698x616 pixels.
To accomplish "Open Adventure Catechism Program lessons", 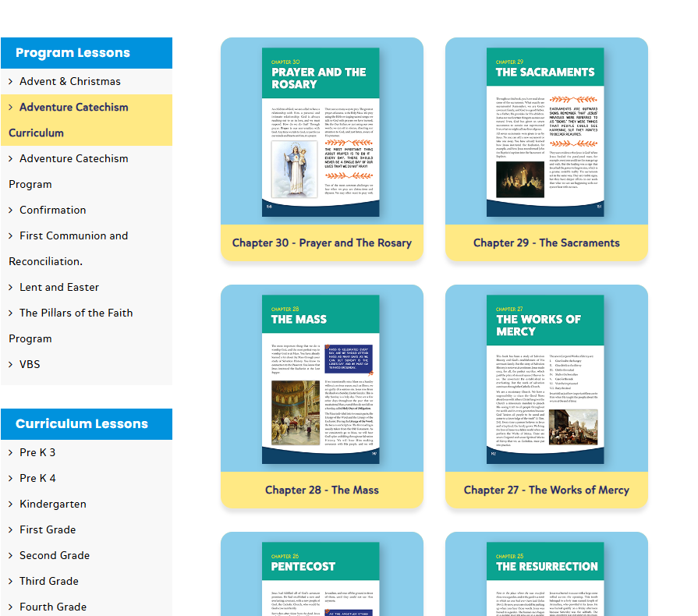I will [73, 158].
